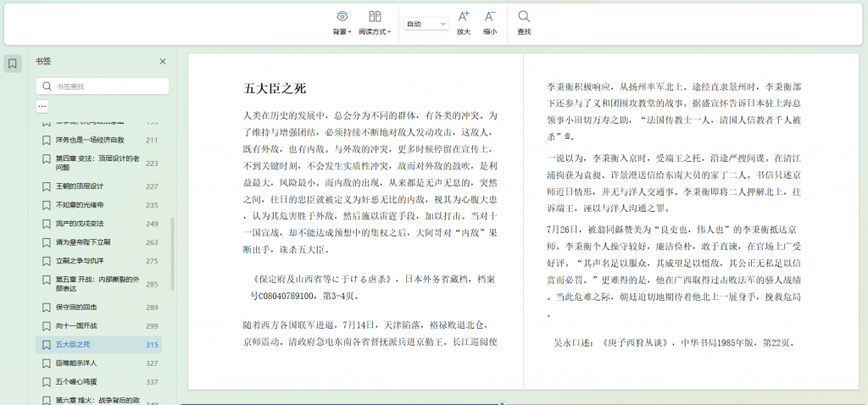868x405 pixels.
Task: Click bookmark icon beside 洋务也是一场经济自救
Action: 46,140
